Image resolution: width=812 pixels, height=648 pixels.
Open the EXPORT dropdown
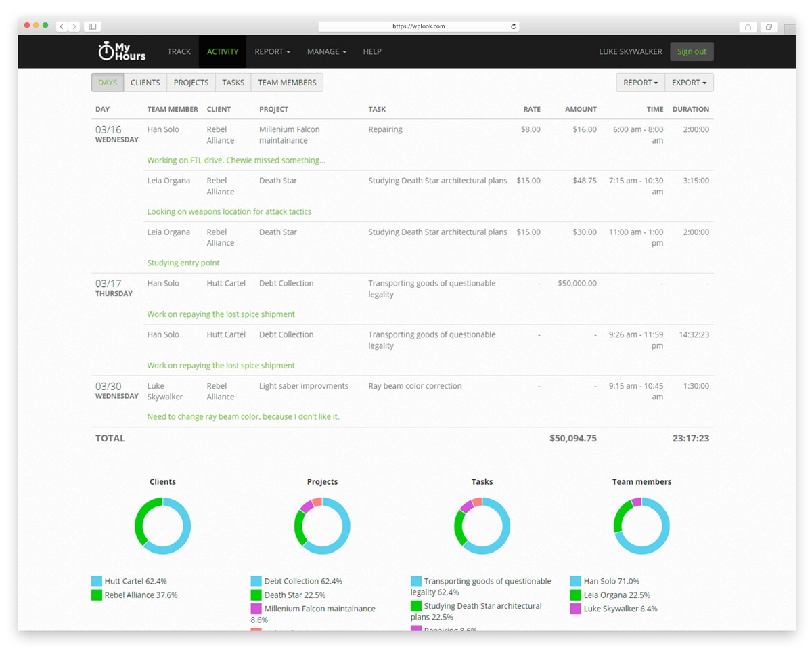coord(688,82)
